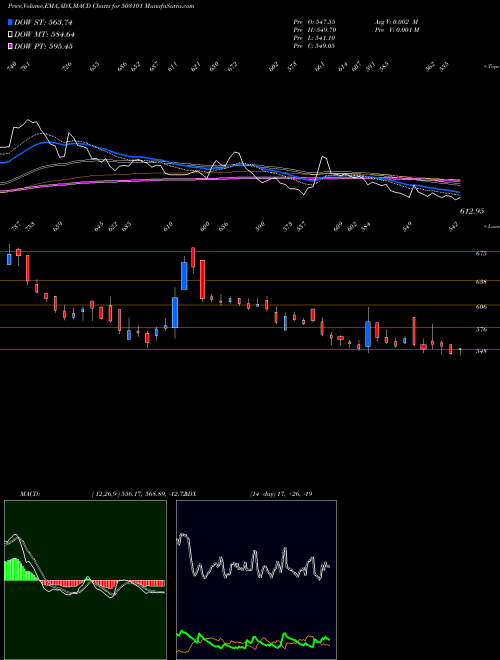
Task: Click the blue DOW ST legend swatch
Action: [x=10, y=22]
